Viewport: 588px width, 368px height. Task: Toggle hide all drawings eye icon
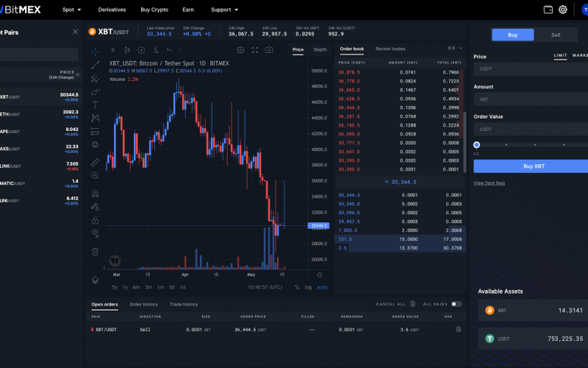(96, 233)
